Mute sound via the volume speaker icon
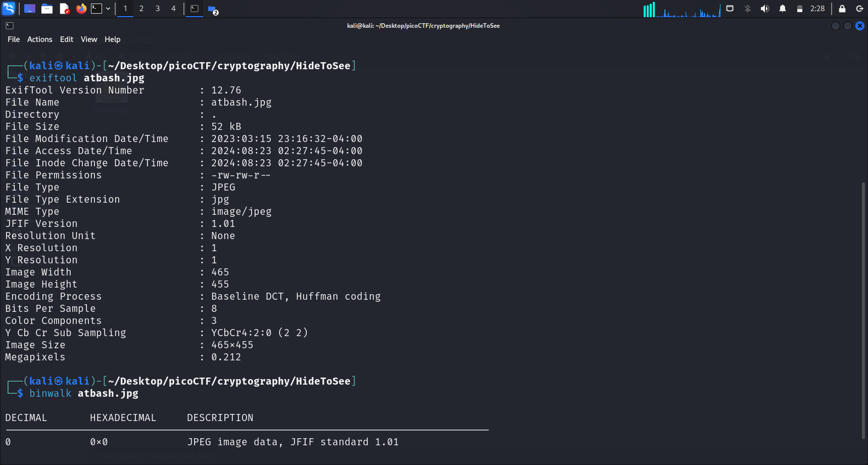This screenshot has height=465, width=868. tap(764, 9)
